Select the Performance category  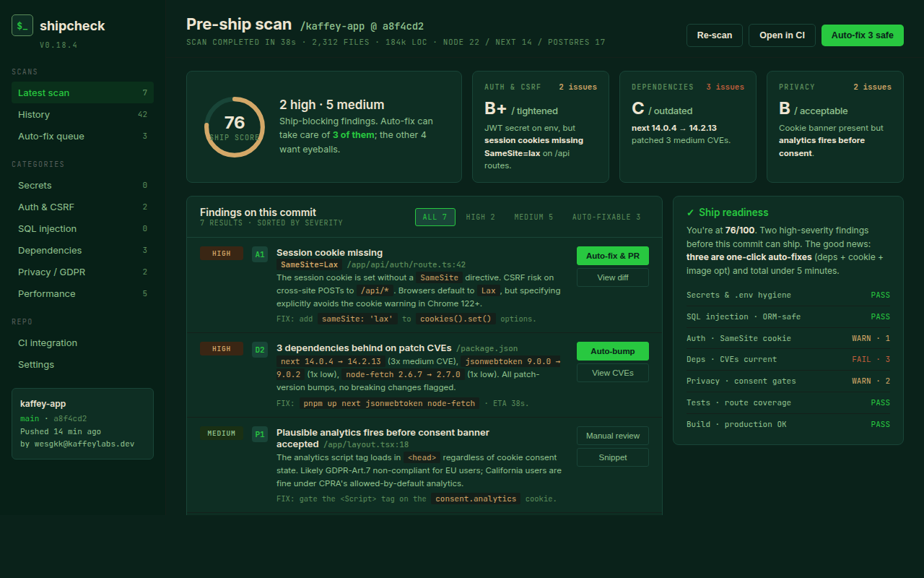coord(82,293)
